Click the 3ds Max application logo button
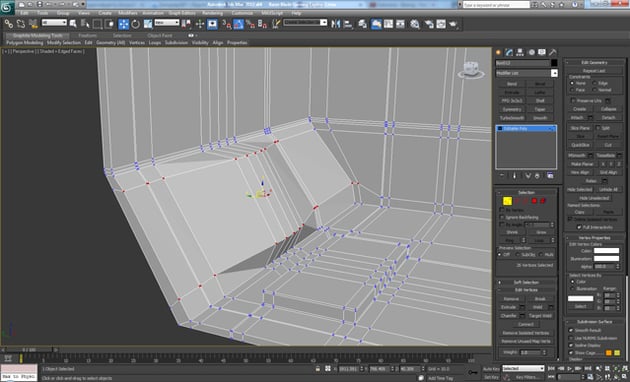630x382 pixels. (7, 7)
